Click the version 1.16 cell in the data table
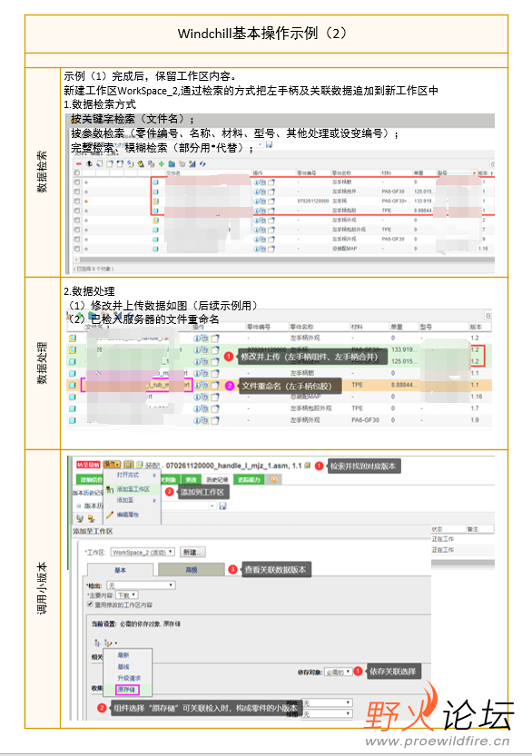The image size is (532, 756). 477,397
